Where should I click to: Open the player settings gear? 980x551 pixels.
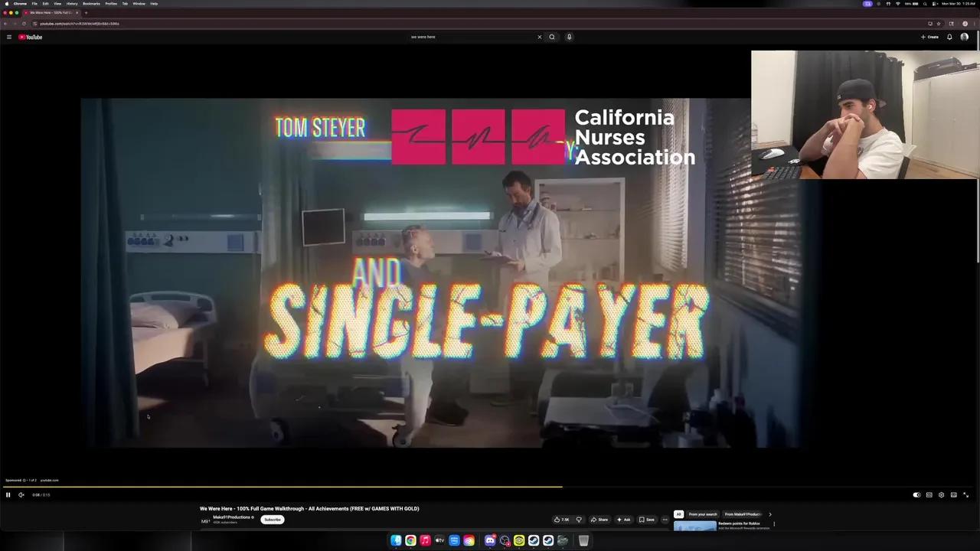click(x=941, y=494)
